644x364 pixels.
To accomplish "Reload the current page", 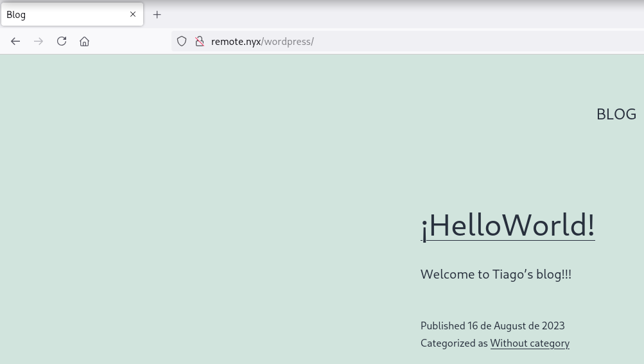I will click(x=62, y=41).
